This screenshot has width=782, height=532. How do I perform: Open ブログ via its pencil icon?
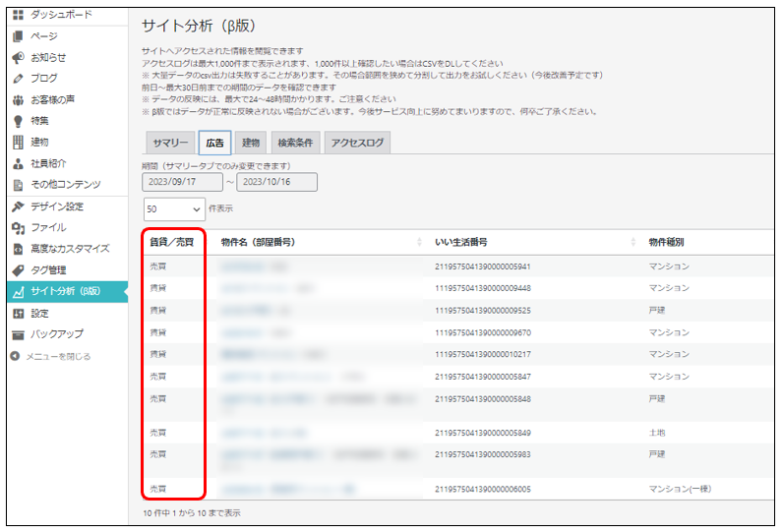point(17,78)
